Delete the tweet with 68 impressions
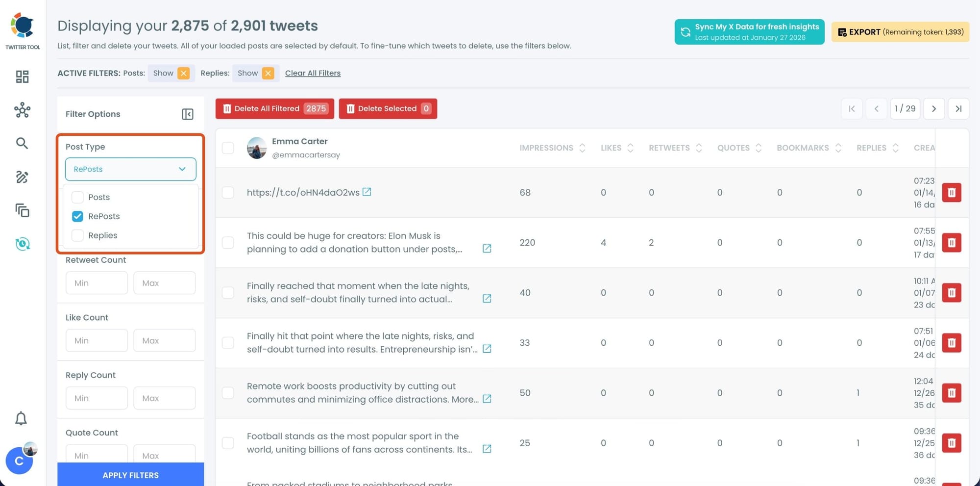Image resolution: width=980 pixels, height=486 pixels. coord(951,193)
